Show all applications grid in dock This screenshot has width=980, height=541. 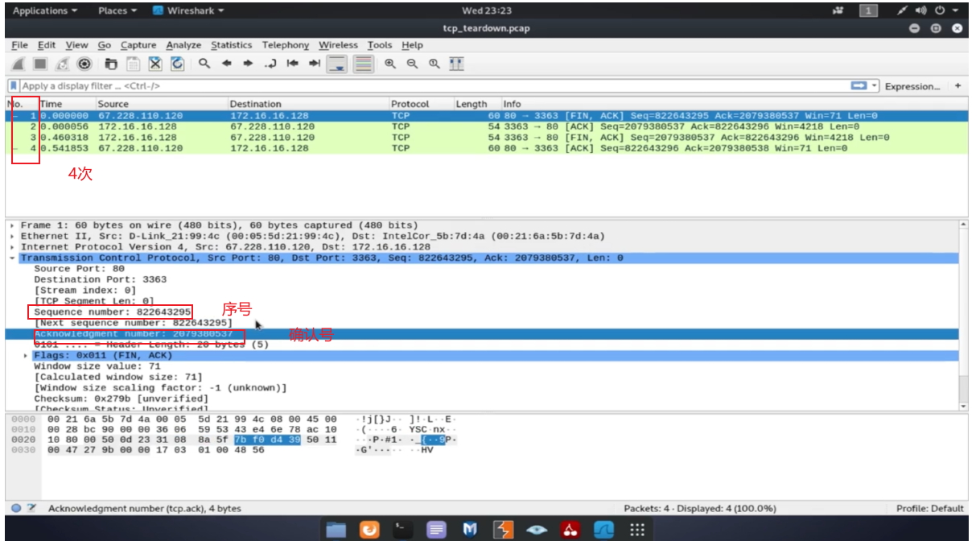pos(637,529)
